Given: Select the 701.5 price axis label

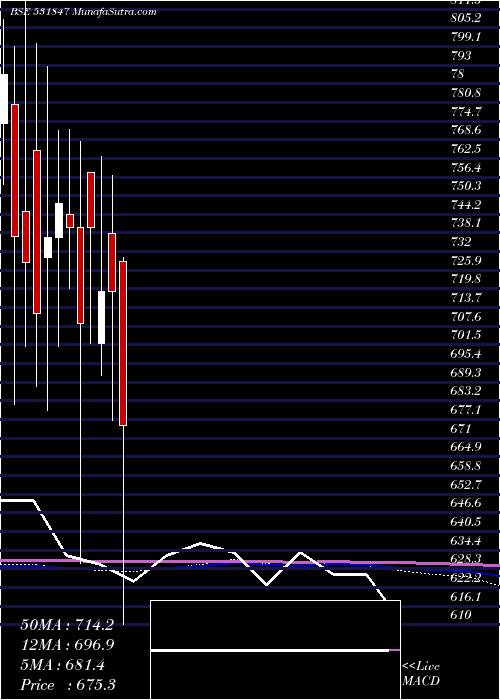Looking at the screenshot, I should click(x=466, y=335).
